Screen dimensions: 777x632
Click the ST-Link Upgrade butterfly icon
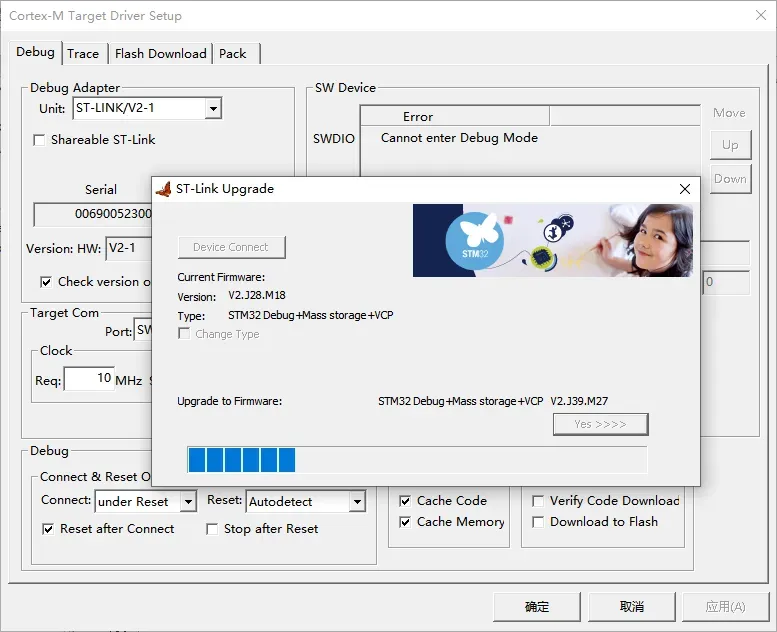point(164,189)
